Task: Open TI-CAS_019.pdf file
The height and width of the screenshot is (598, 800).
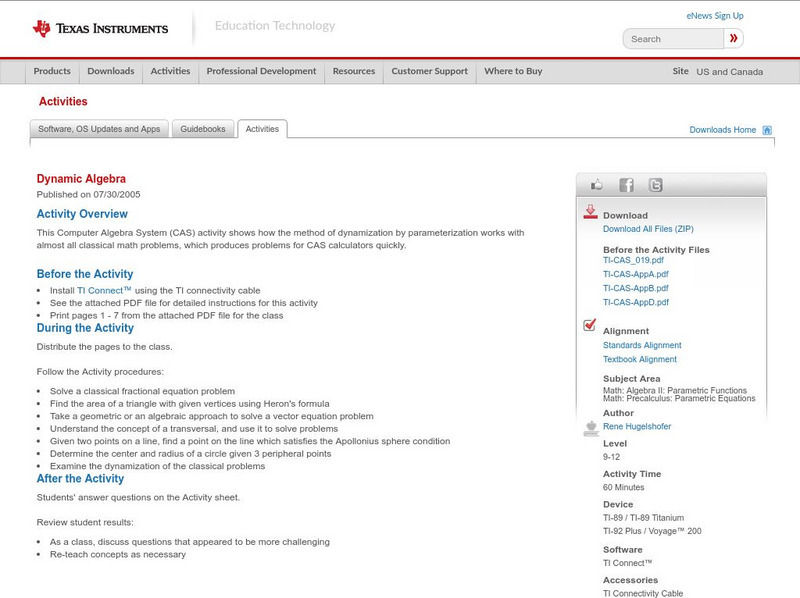Action: 633,260
